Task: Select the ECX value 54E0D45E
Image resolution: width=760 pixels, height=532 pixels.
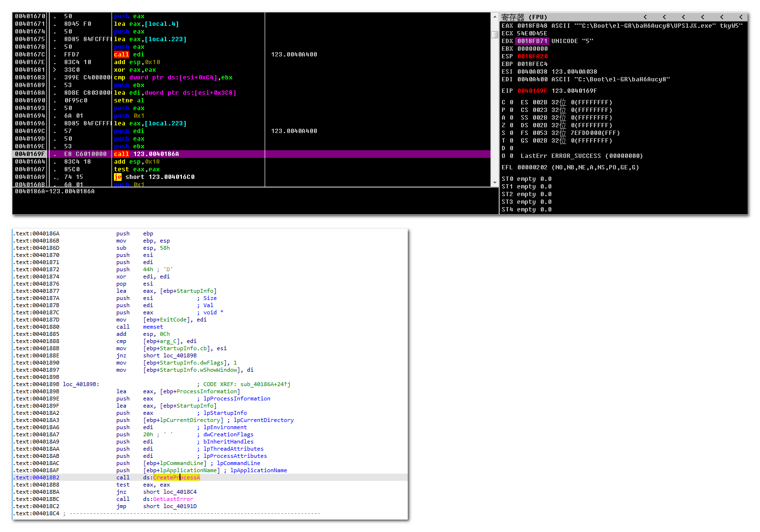Action: tap(532, 33)
